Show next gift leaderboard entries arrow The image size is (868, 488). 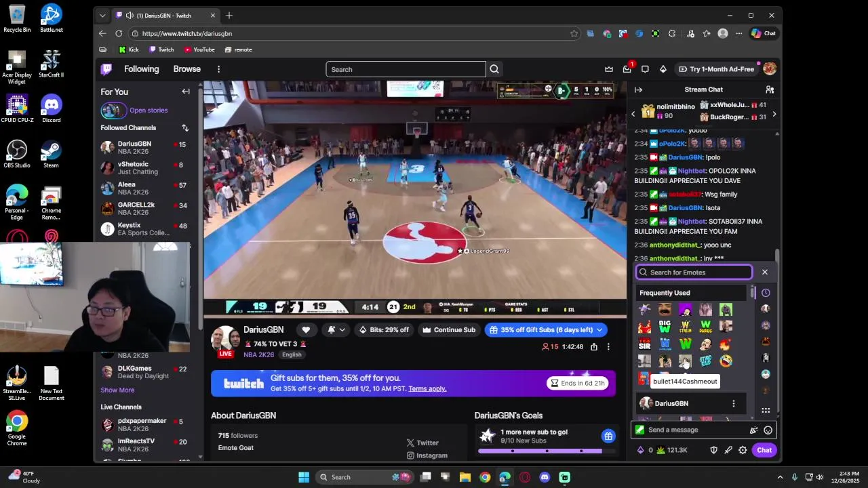pos(774,115)
